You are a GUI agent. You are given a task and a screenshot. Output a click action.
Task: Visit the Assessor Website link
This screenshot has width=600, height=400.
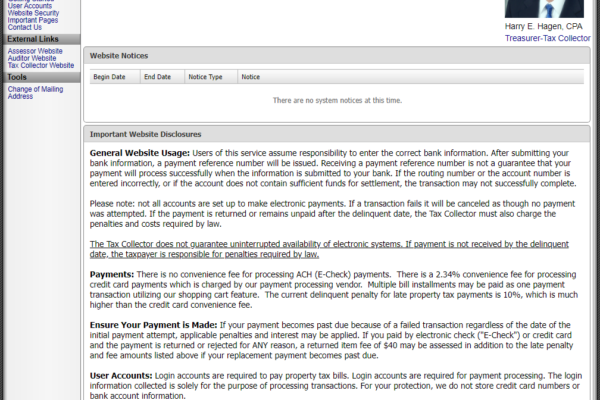[x=35, y=50]
